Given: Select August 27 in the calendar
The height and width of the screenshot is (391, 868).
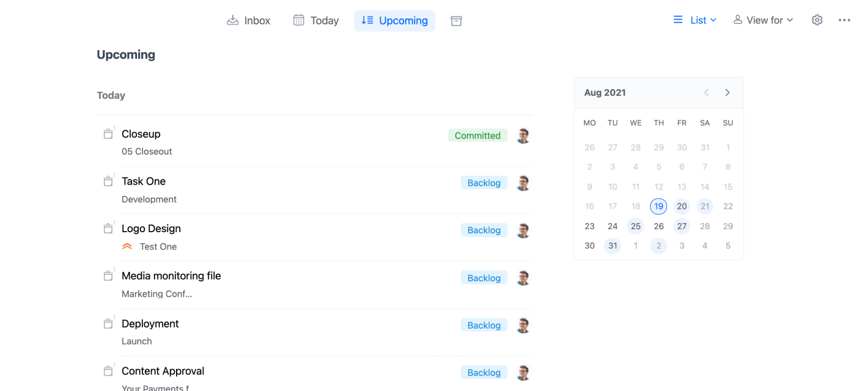Looking at the screenshot, I should (x=682, y=226).
